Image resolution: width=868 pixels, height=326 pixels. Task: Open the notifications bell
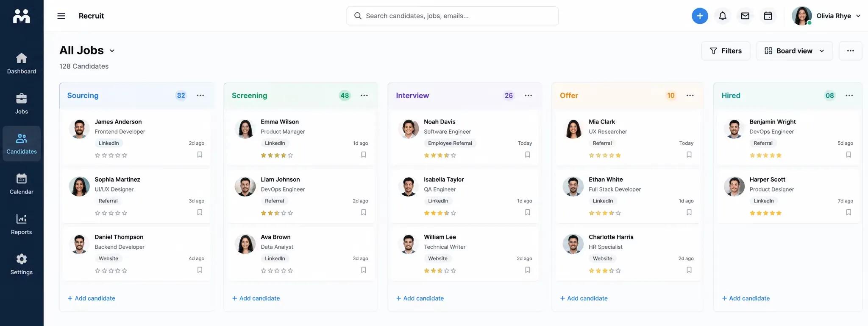pyautogui.click(x=723, y=16)
